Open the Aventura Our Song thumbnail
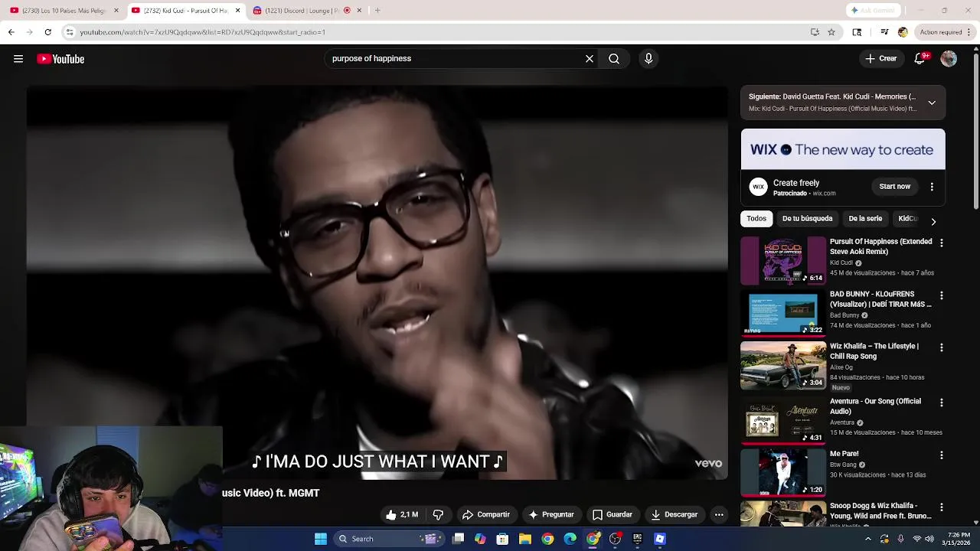 tap(782, 421)
